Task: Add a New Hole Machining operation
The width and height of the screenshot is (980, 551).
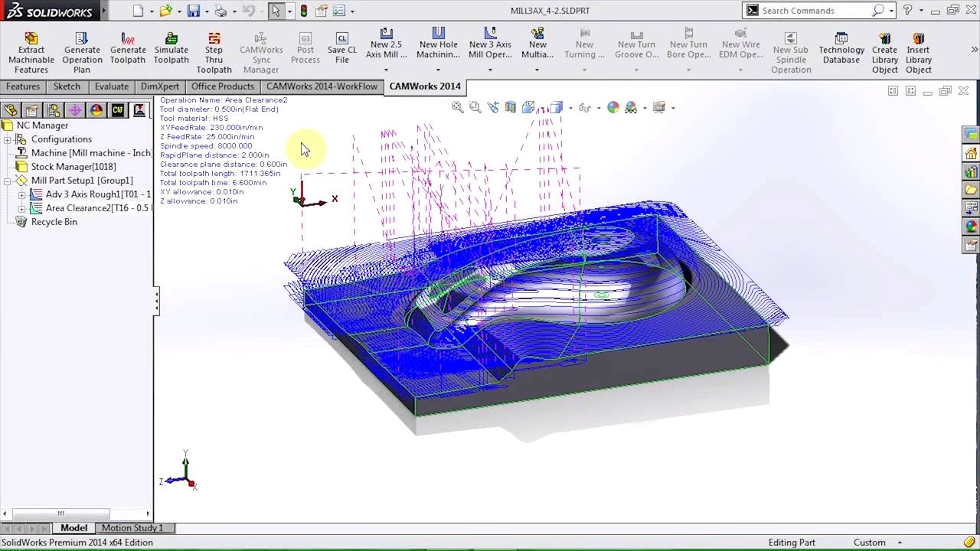Action: click(x=438, y=44)
